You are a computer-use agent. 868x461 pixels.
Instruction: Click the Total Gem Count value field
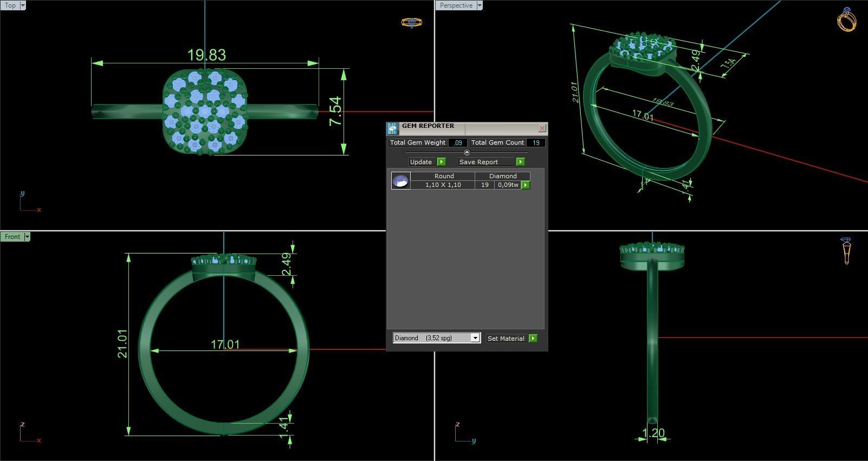pyautogui.click(x=536, y=142)
